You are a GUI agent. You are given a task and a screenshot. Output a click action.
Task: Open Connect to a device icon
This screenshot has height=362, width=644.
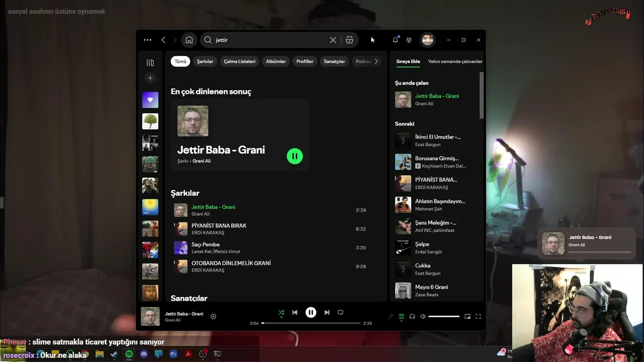click(x=412, y=316)
